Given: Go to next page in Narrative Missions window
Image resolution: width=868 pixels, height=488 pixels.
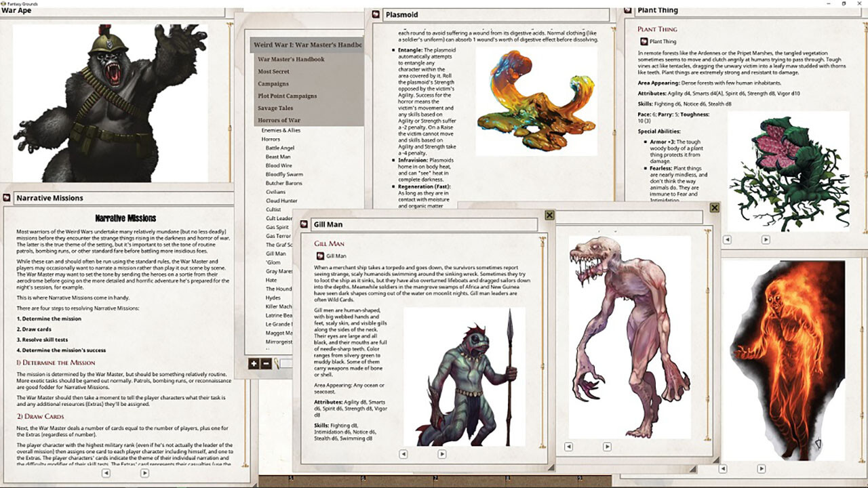Looking at the screenshot, I should tap(144, 473).
